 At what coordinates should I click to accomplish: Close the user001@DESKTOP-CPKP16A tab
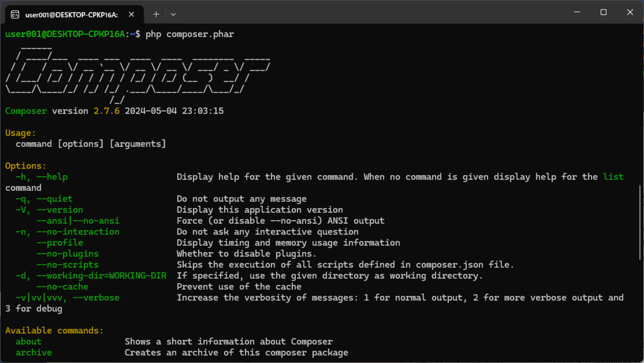coord(131,14)
